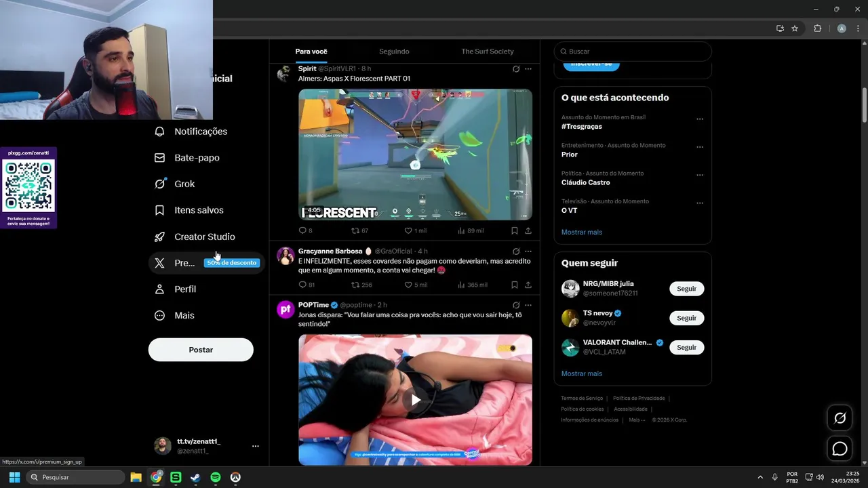Open Termos de Serviço link
868x488 pixels.
(x=582, y=399)
